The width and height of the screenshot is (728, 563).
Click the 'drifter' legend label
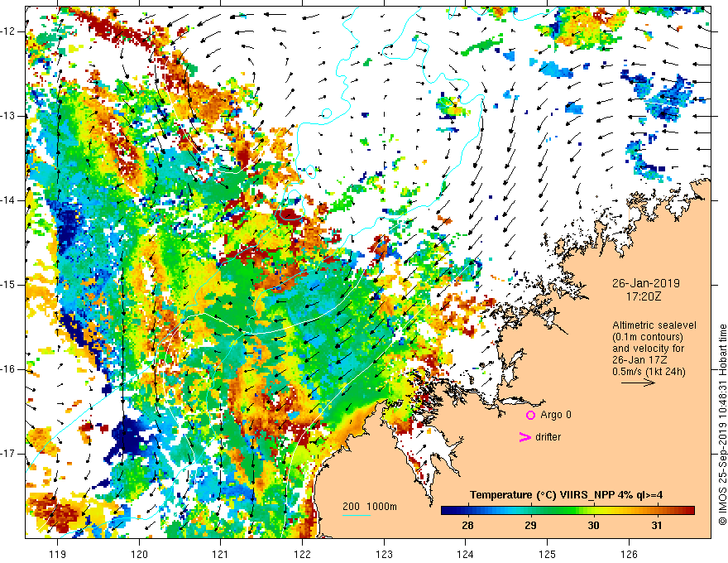(x=548, y=437)
